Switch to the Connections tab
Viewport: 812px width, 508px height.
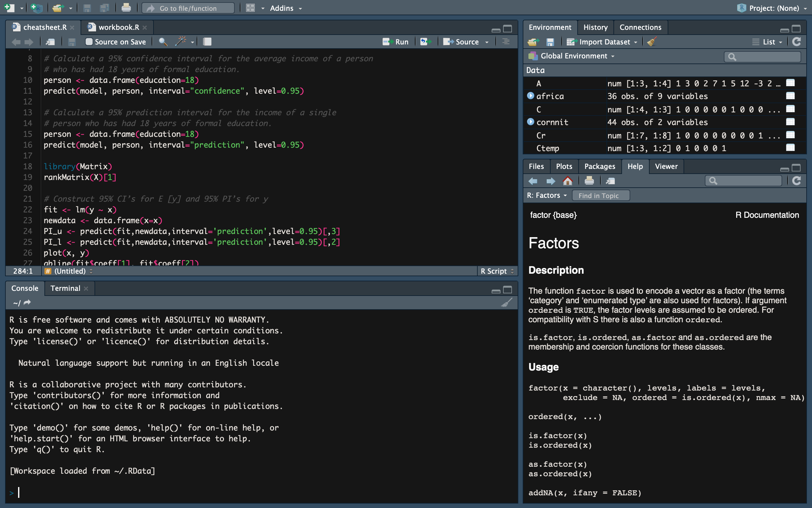pos(640,27)
